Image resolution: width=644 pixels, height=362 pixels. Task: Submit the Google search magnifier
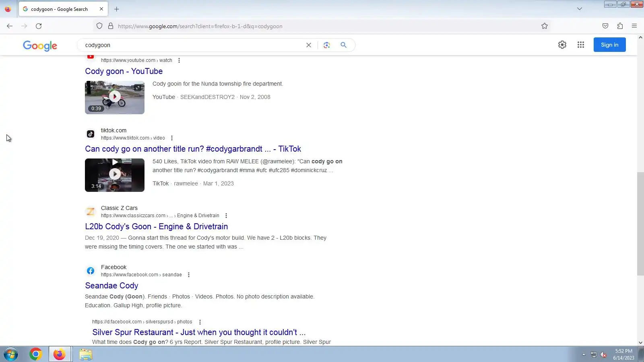pos(343,45)
